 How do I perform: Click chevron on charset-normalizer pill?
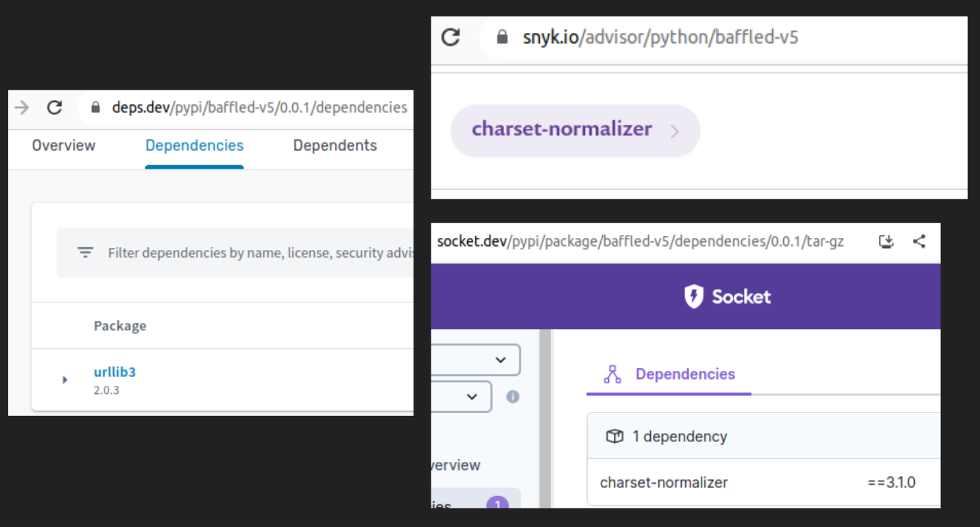674,131
